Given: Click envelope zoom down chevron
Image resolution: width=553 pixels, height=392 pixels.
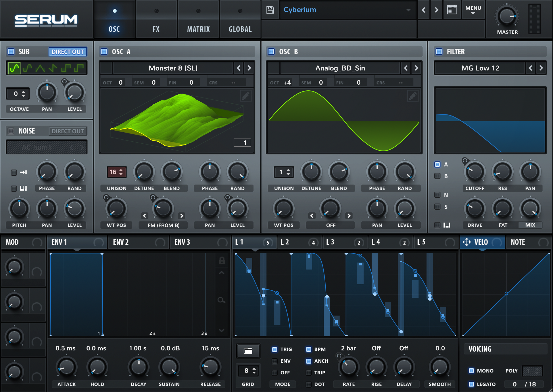Looking at the screenshot, I should (x=222, y=330).
